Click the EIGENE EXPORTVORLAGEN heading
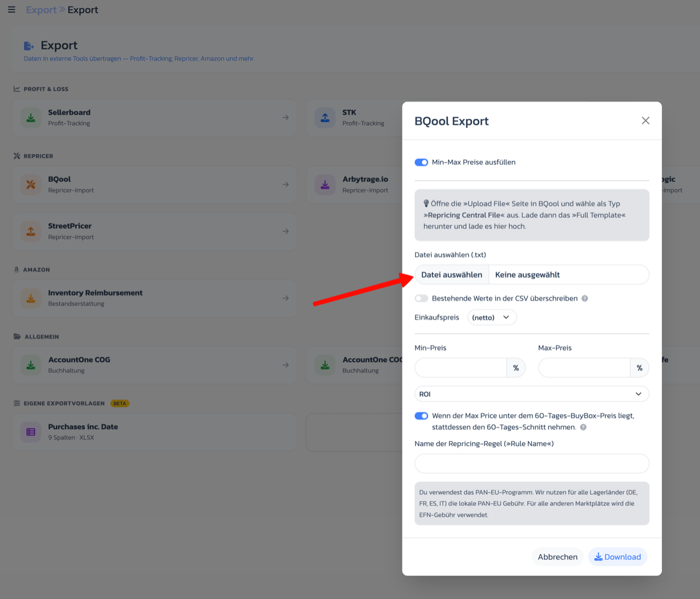Image resolution: width=700 pixels, height=599 pixels. coord(64,404)
